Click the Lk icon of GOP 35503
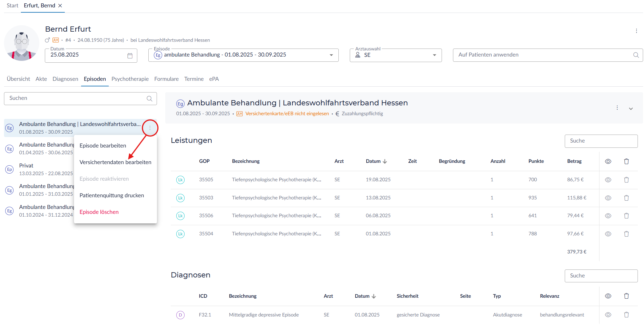This screenshot has width=644, height=326. 180,198
